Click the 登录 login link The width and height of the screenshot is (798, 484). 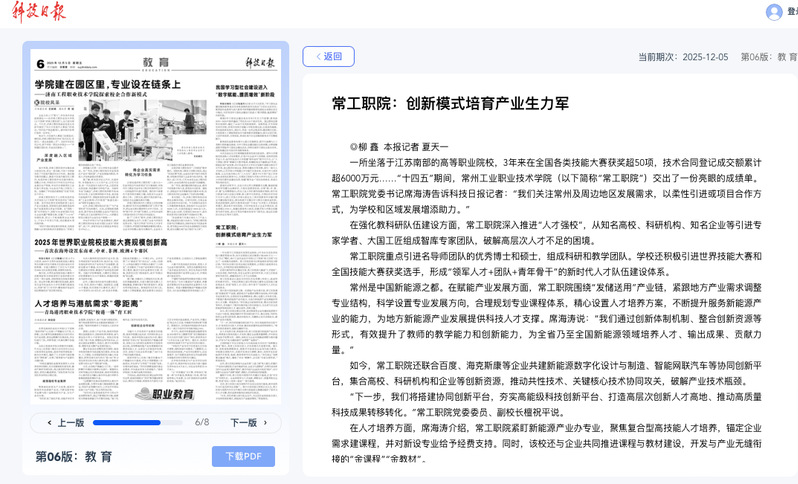[792, 12]
